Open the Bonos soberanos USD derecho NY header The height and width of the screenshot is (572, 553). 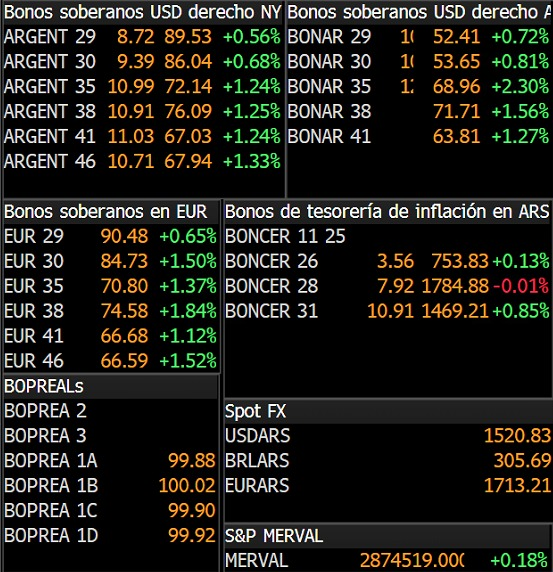pos(143,12)
